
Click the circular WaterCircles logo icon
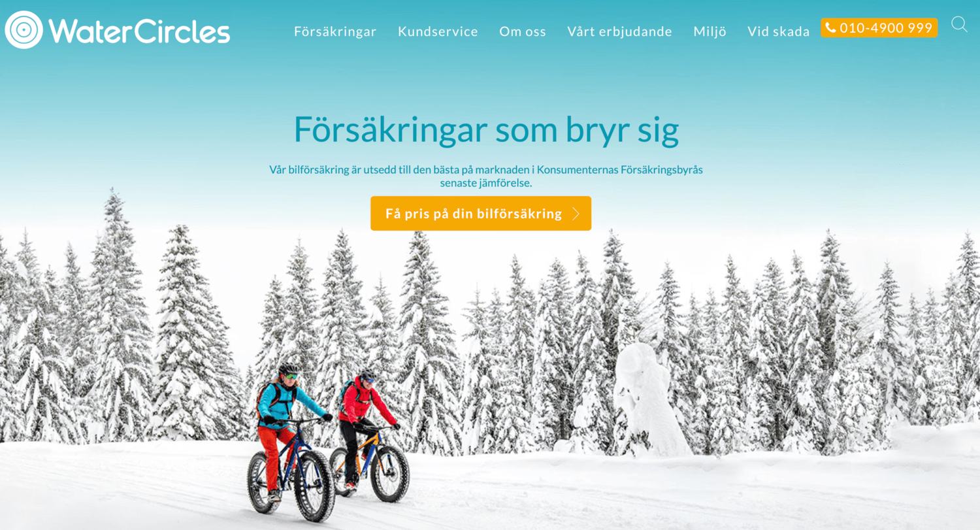tap(24, 30)
